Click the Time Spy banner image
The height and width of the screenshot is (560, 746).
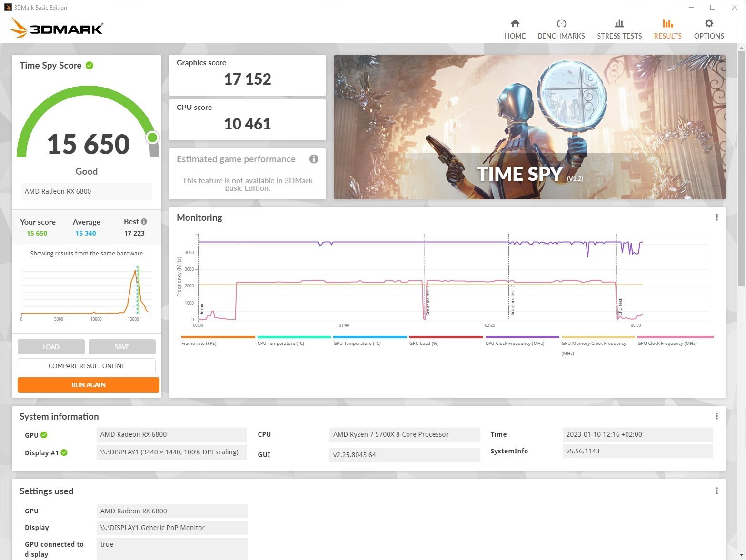529,127
